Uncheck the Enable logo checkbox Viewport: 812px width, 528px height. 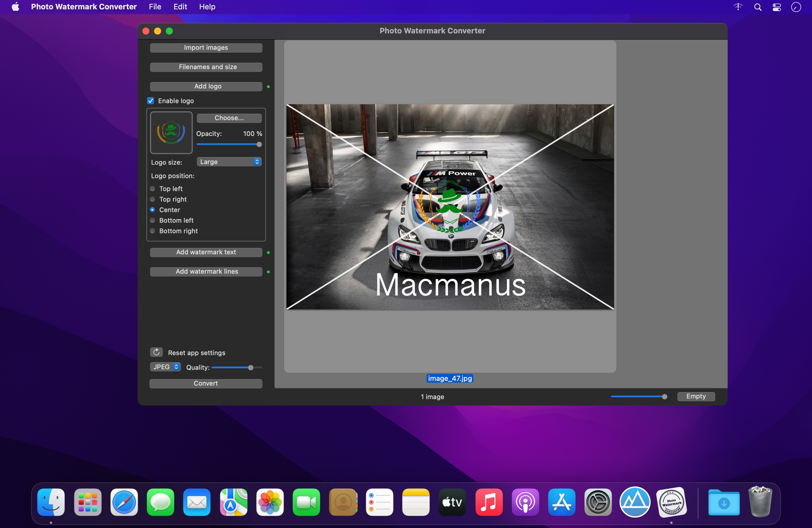coord(151,101)
